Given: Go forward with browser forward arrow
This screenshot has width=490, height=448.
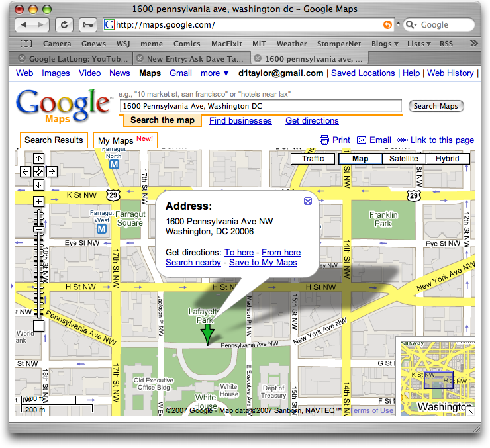Looking at the screenshot, I should pyautogui.click(x=40, y=25).
